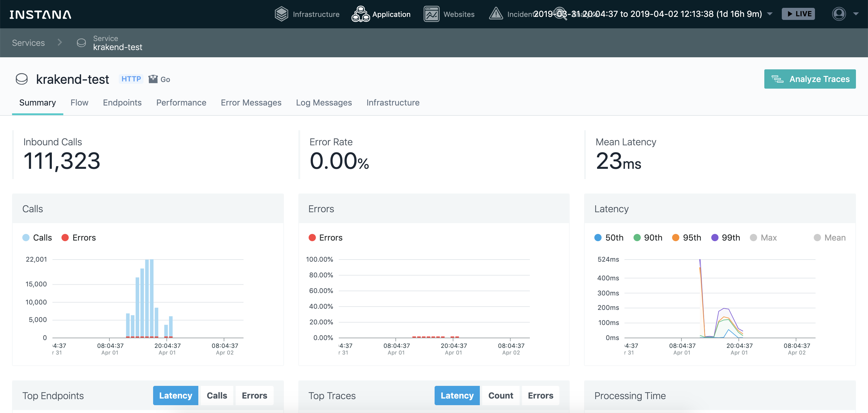This screenshot has height=413, width=868.
Task: Switch to the Endpoints tab
Action: 122,102
